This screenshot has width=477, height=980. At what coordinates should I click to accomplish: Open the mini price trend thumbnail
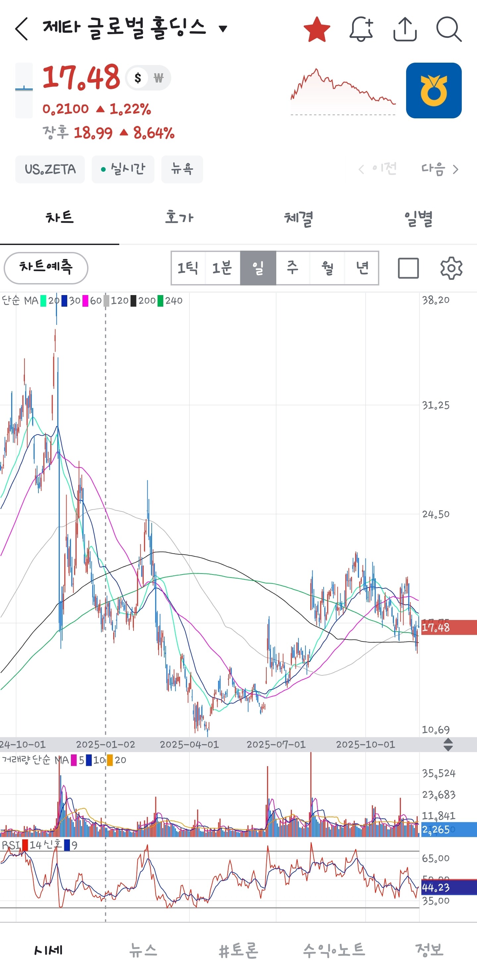(343, 91)
